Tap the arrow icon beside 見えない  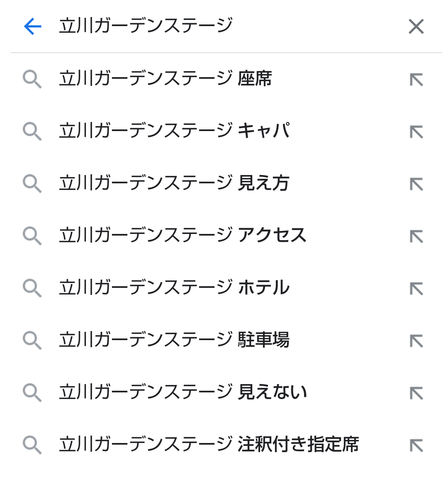[x=416, y=393]
